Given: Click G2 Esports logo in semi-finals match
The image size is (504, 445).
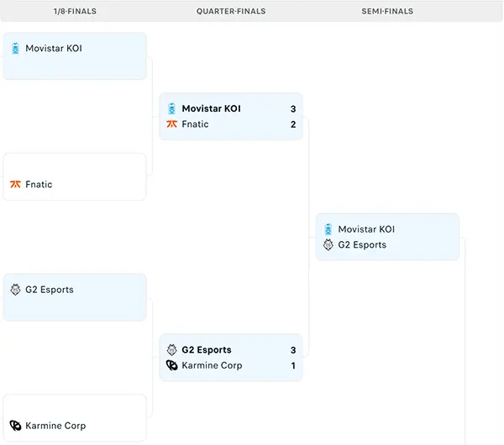Looking at the screenshot, I should pos(328,245).
